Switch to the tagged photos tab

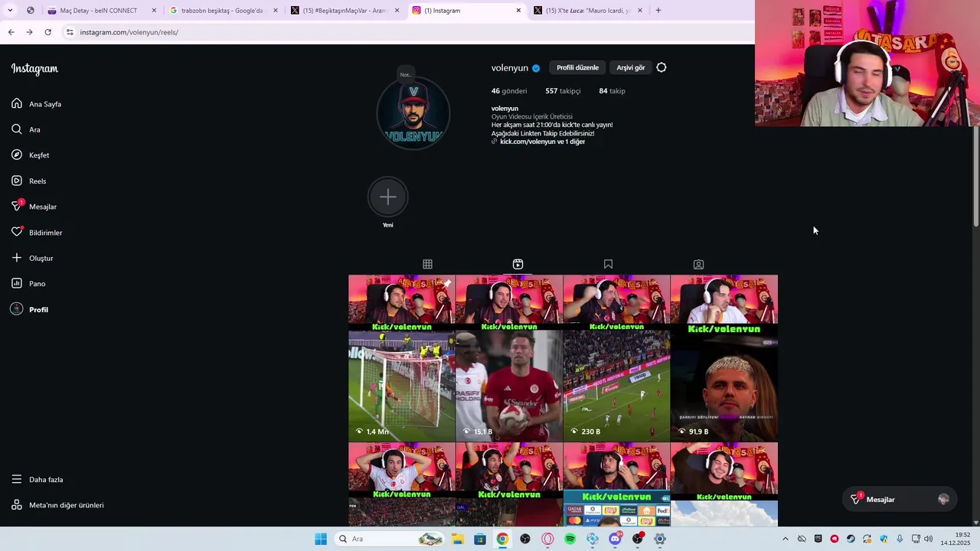tap(698, 264)
